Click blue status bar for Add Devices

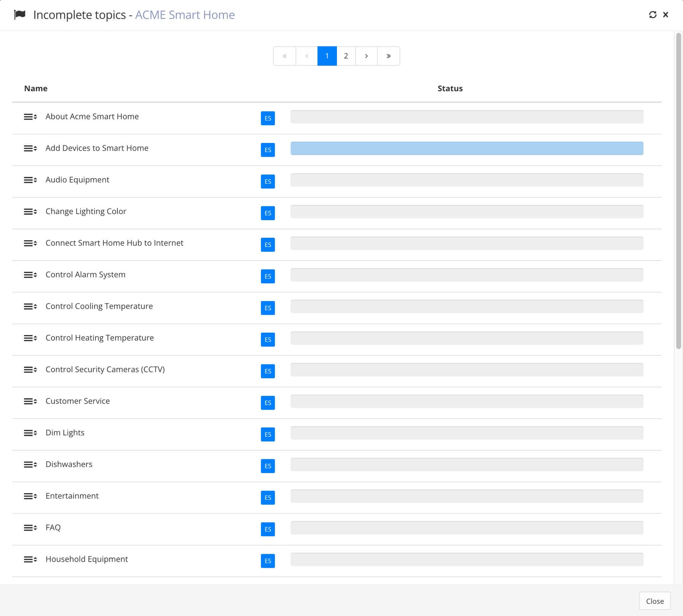[467, 148]
